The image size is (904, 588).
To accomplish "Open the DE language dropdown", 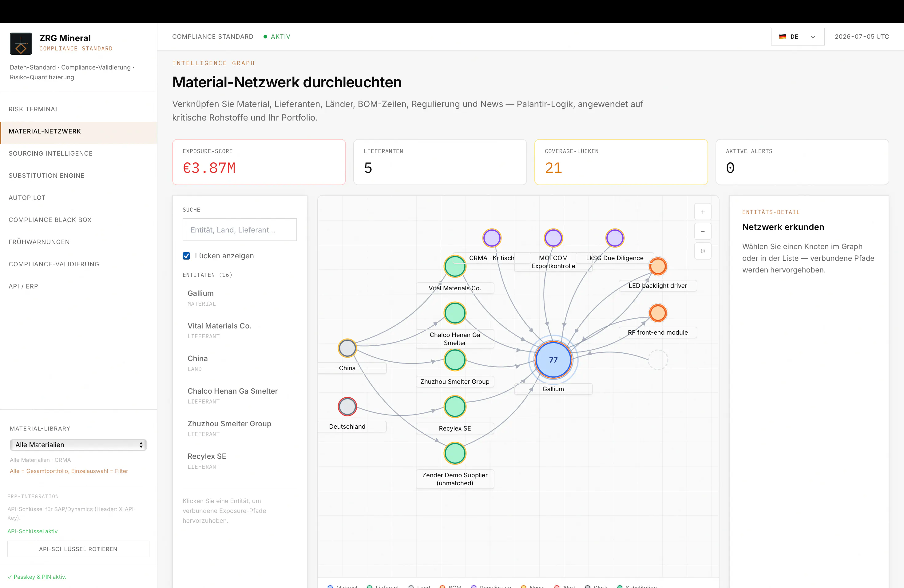I will (797, 37).
